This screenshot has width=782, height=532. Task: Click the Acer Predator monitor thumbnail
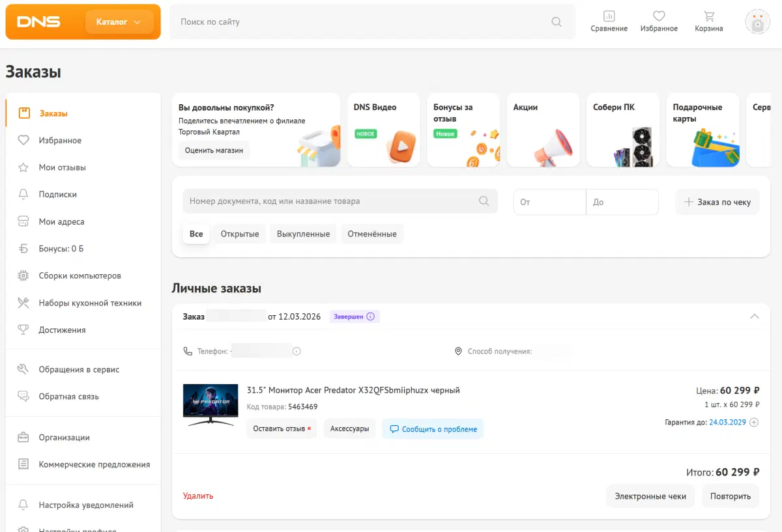(210, 404)
